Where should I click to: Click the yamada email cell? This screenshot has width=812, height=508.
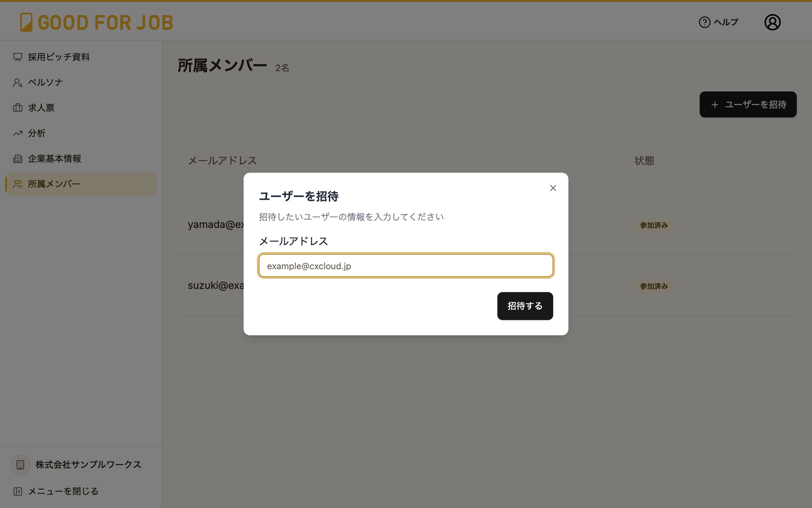pos(216,224)
